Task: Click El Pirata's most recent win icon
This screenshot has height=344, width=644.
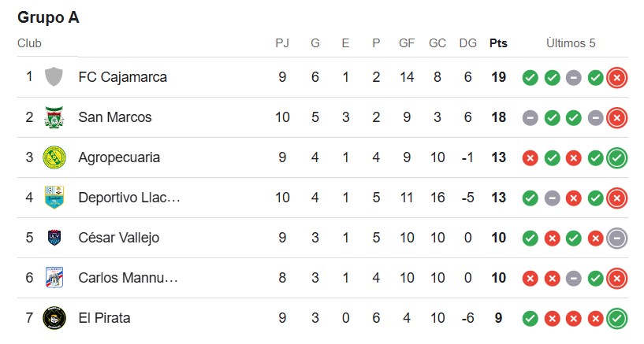Action: pyautogui.click(x=616, y=319)
